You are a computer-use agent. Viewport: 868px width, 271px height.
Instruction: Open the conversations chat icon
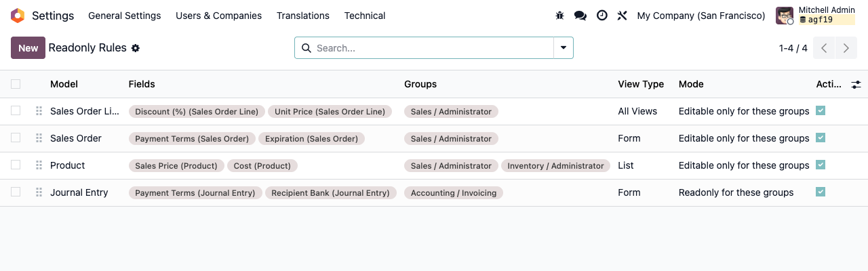[580, 16]
